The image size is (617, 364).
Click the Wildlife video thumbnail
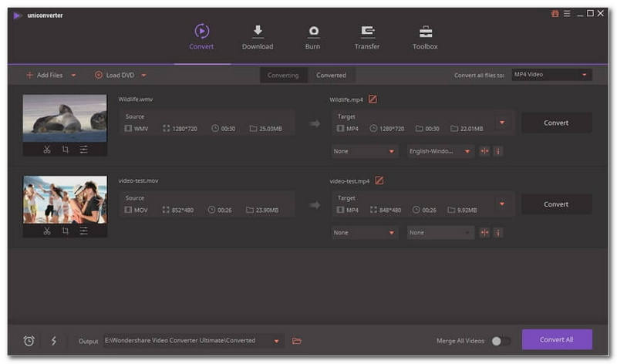click(x=65, y=118)
